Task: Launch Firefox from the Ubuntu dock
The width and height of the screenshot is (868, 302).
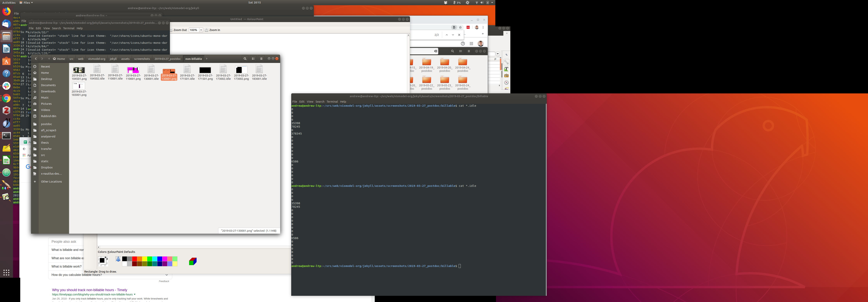Action: click(x=6, y=11)
